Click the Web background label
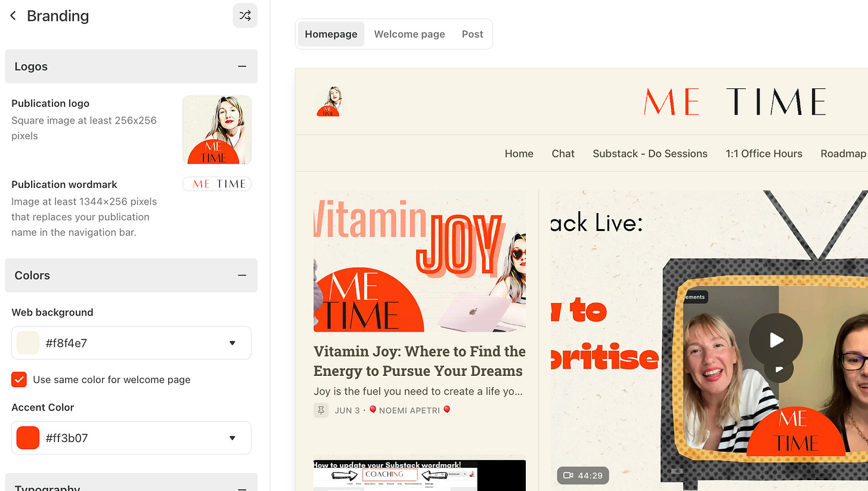Image resolution: width=868 pixels, height=491 pixels. click(52, 312)
